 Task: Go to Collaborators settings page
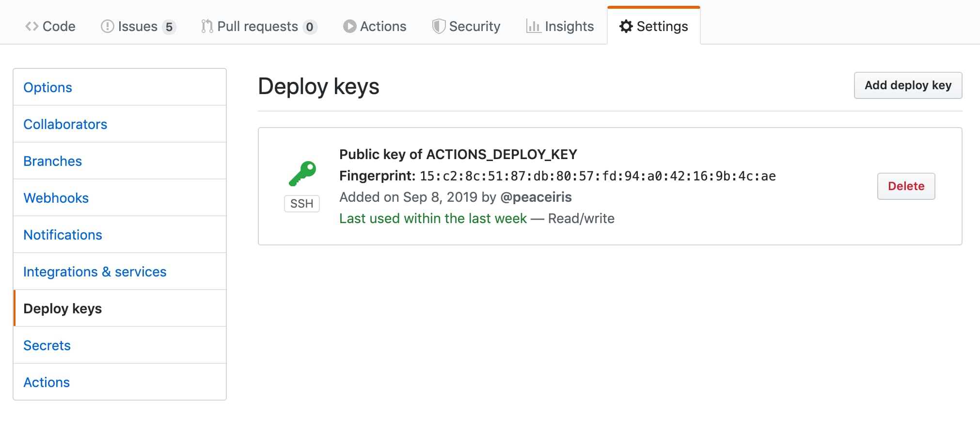[x=65, y=124]
